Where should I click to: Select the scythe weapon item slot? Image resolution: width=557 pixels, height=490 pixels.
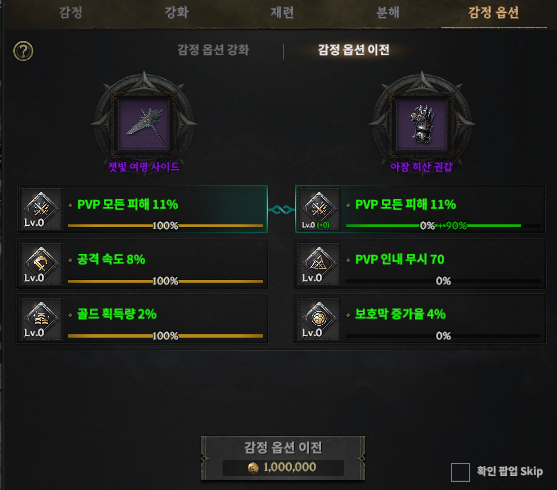tap(144, 124)
